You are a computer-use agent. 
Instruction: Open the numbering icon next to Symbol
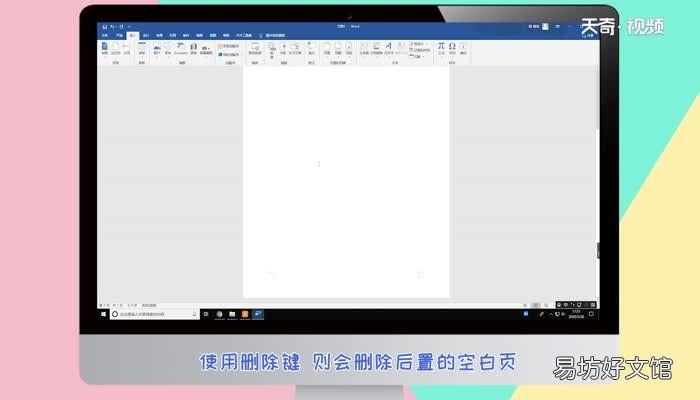tap(463, 49)
